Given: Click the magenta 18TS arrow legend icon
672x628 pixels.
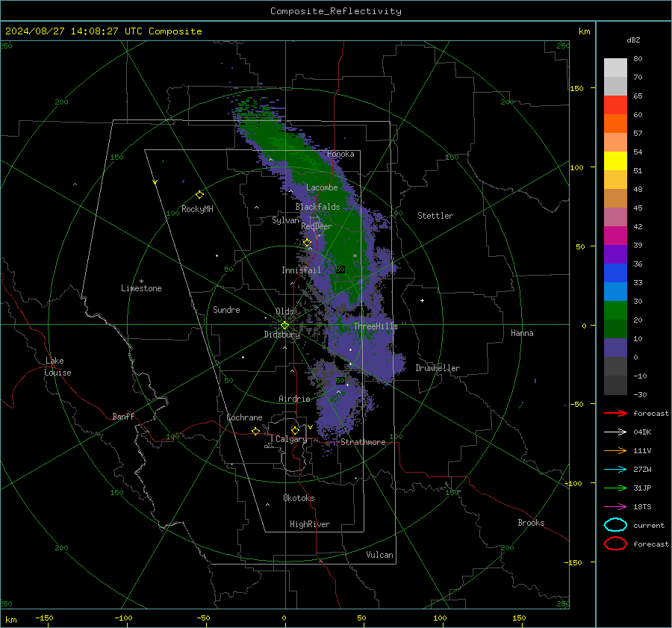Looking at the screenshot, I should 615,507.
